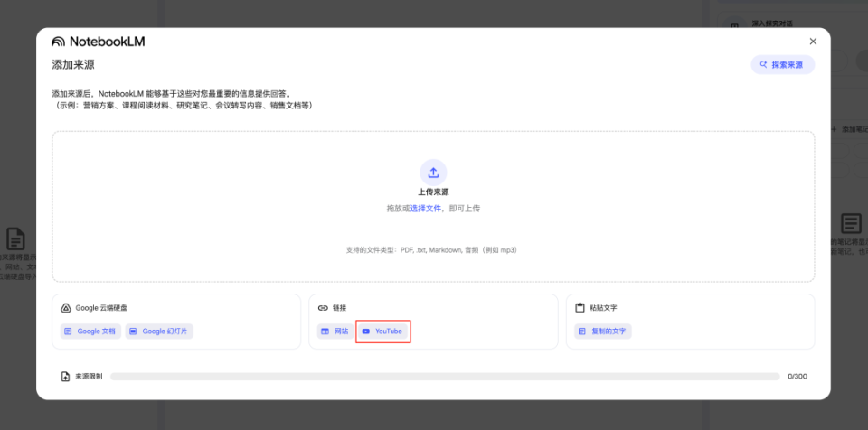
Task: Add a YouTube video source
Action: [x=382, y=332]
